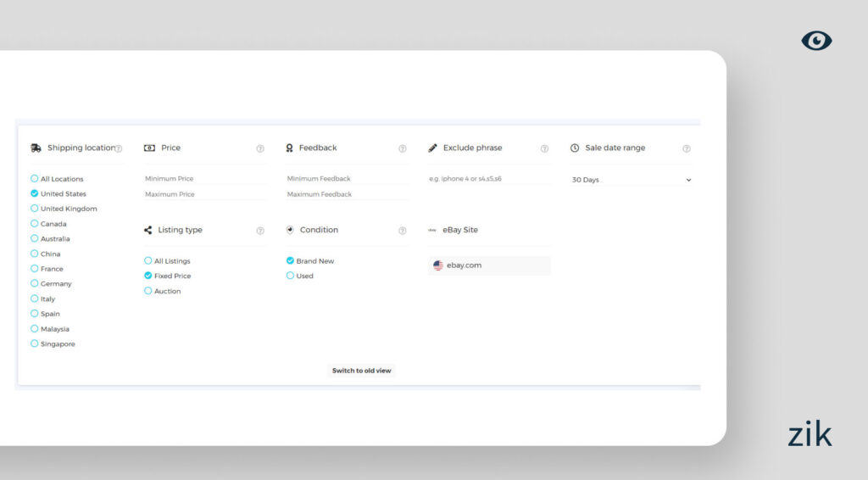Choose the Auction listing type
This screenshot has height=480, width=868.
(x=148, y=291)
